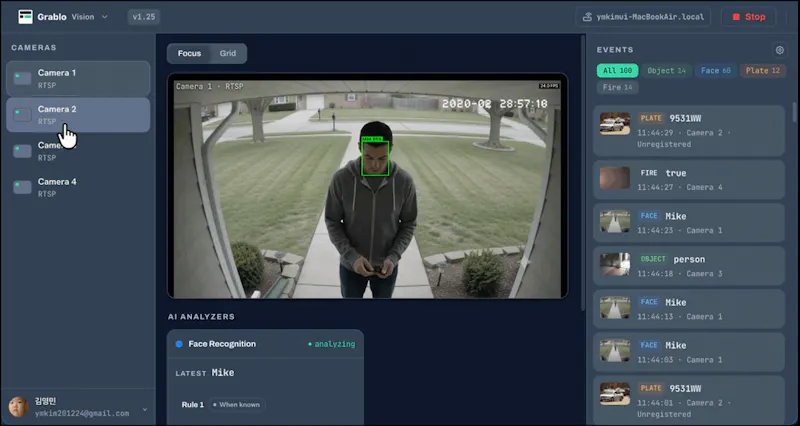
Task: Click the green face detection box
Action: [376, 159]
